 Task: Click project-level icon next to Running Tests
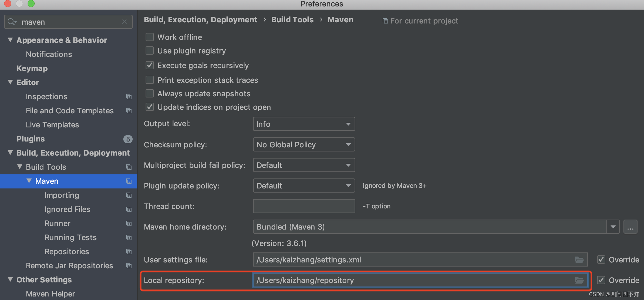129,237
